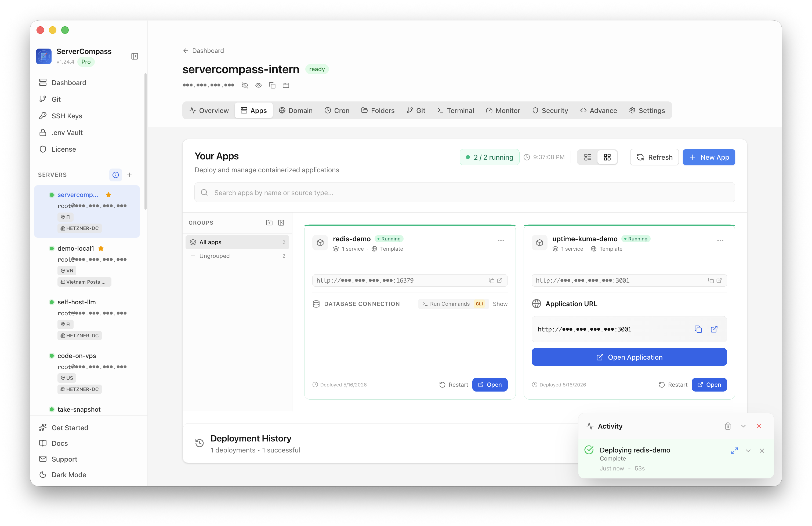Viewport: 812px width, 526px height.
Task: Select Ungrouped group
Action: [x=237, y=256]
